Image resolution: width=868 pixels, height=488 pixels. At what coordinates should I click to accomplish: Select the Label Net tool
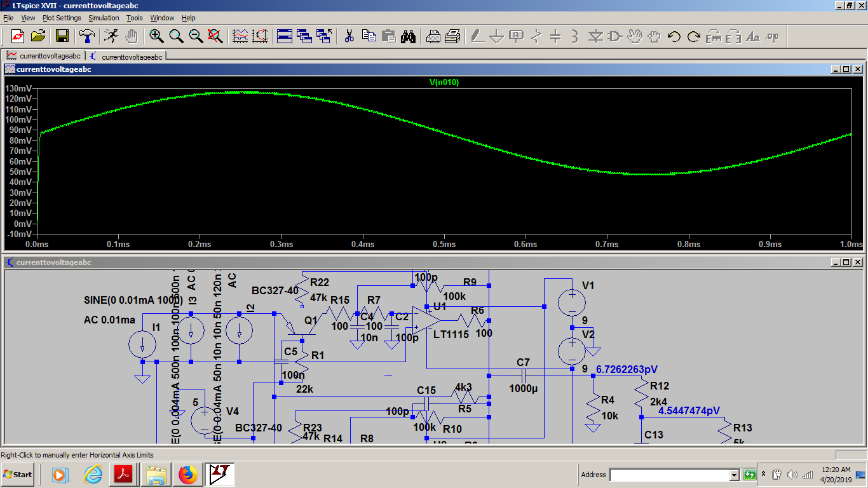[517, 36]
